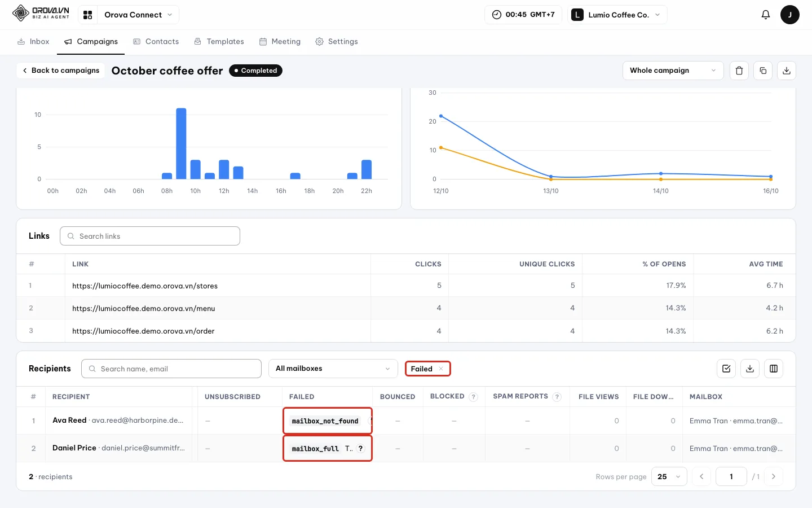812x508 pixels.
Task: Open the user avatar J menu
Action: coord(789,15)
